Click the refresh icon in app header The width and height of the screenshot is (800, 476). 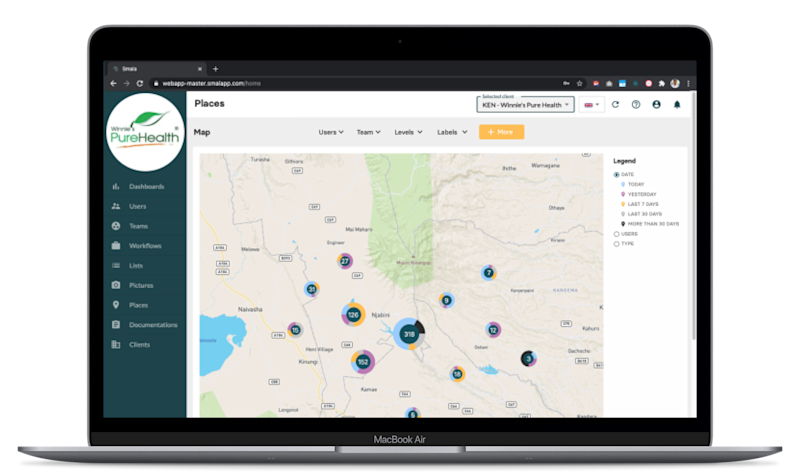(x=615, y=105)
